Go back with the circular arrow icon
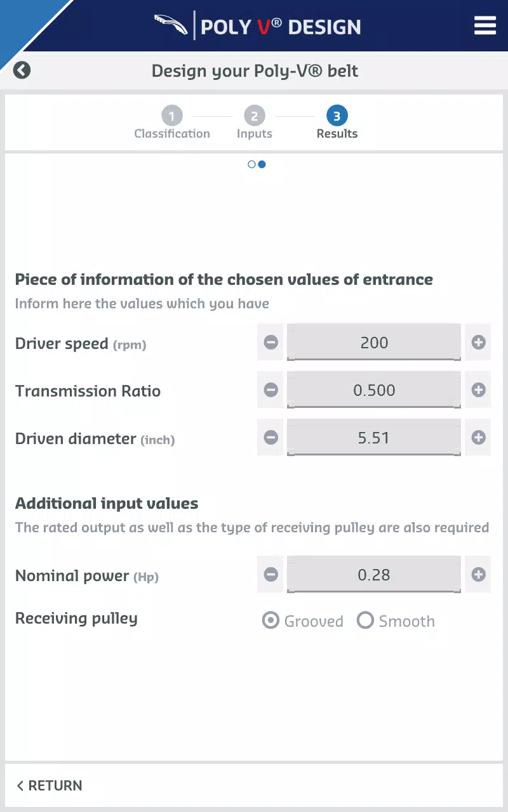508x812 pixels. (x=22, y=70)
